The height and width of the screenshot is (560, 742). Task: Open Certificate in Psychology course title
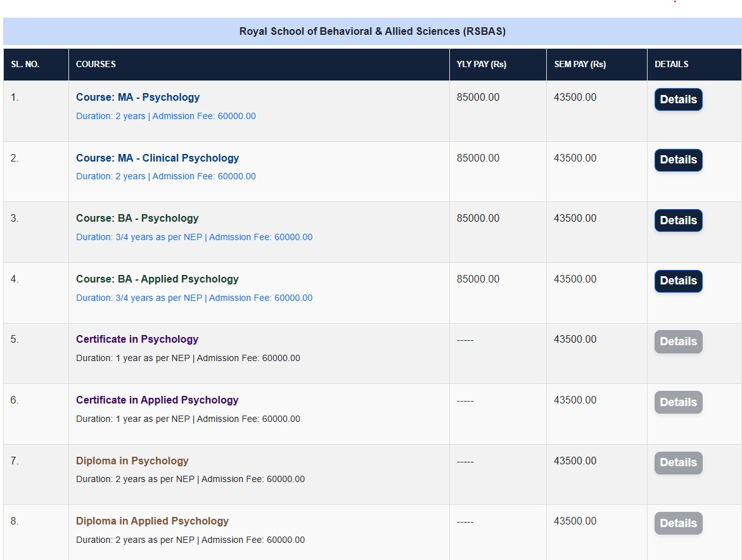click(137, 340)
